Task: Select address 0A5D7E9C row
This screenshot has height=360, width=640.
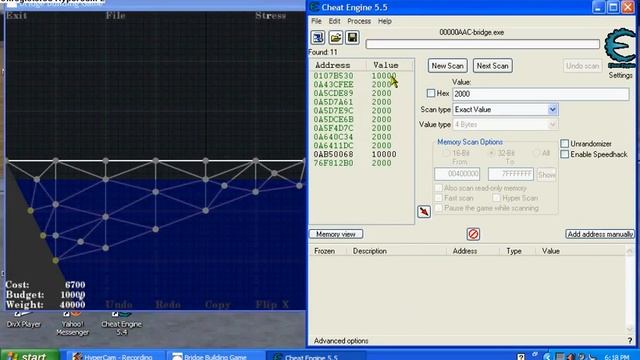Action: (x=362, y=111)
